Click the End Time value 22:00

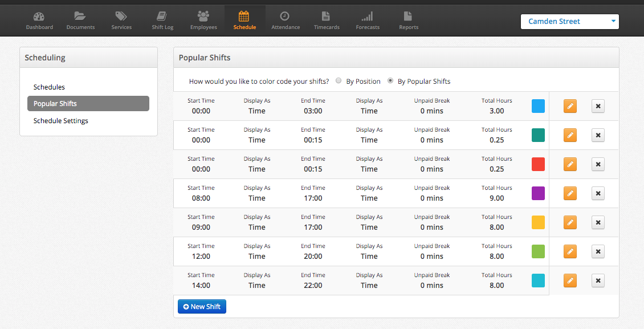313,286
